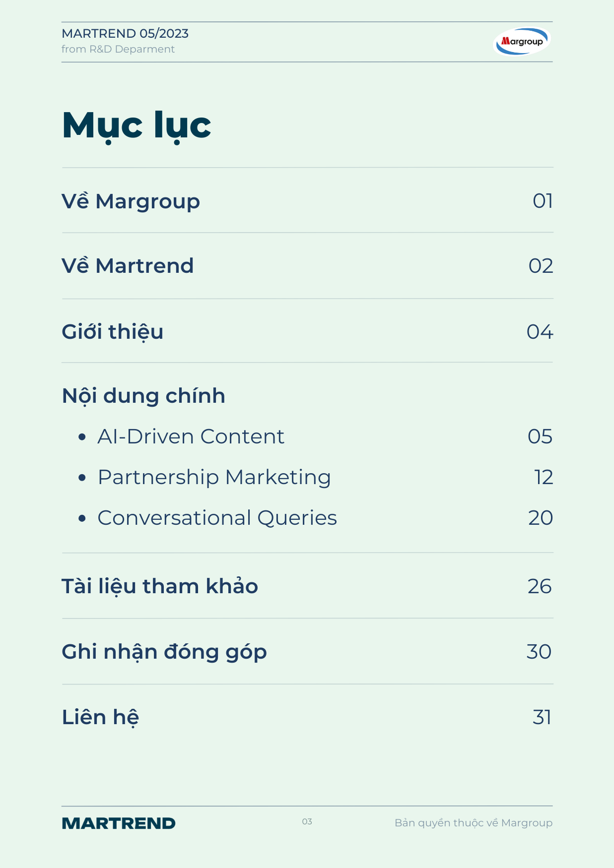
Task: Jump to the "Giới thiệu" section
Action: (112, 332)
